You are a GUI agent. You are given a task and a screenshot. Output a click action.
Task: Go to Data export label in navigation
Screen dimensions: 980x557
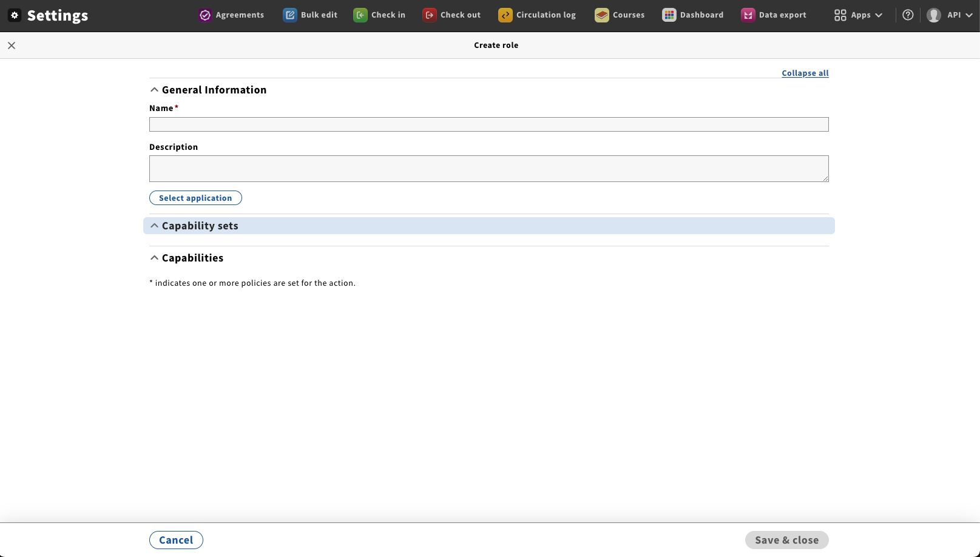click(x=783, y=15)
